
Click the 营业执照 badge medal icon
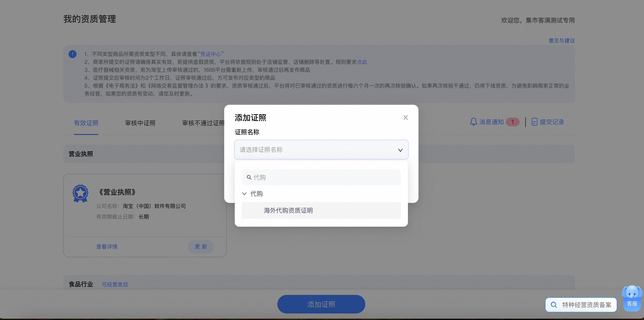click(x=80, y=193)
